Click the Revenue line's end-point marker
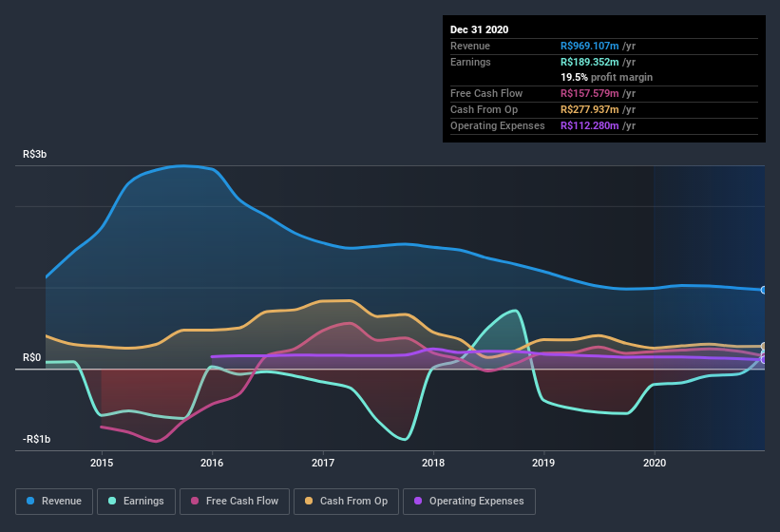 coord(764,290)
